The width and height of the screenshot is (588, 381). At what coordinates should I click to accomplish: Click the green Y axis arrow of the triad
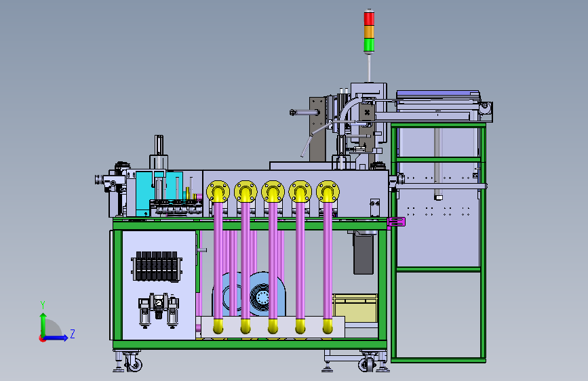[x=43, y=324]
